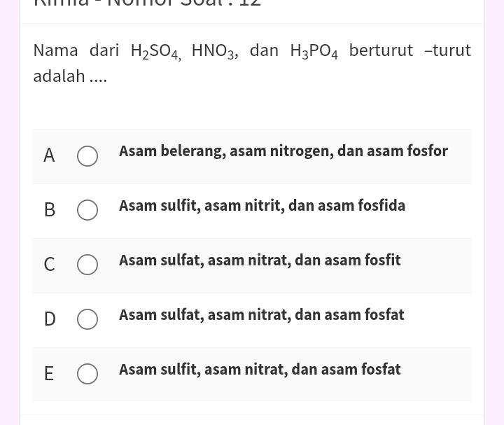
Task: Click the letter D option label
Action: pyautogui.click(x=50, y=319)
